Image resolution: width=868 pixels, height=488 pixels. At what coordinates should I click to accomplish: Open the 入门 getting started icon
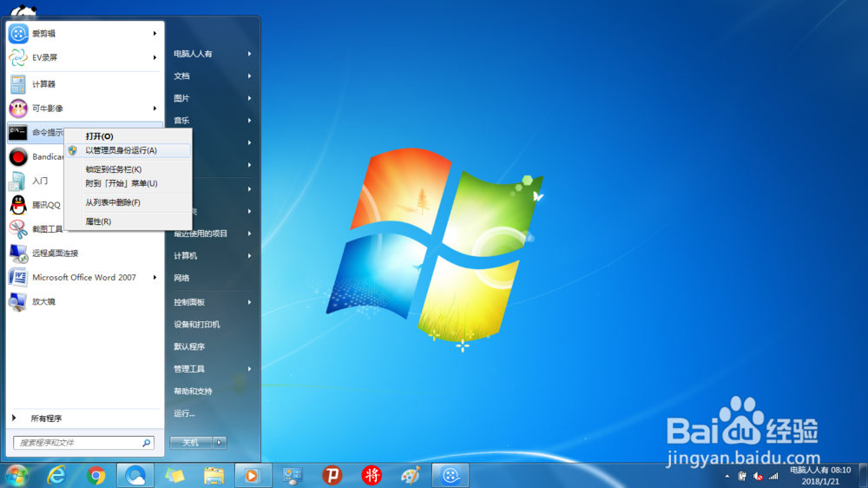pyautogui.click(x=18, y=181)
